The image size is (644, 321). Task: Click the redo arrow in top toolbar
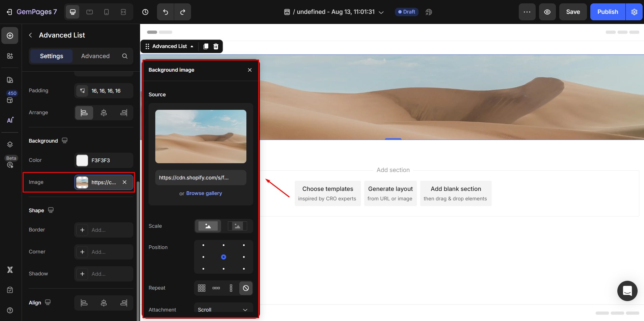click(x=183, y=12)
